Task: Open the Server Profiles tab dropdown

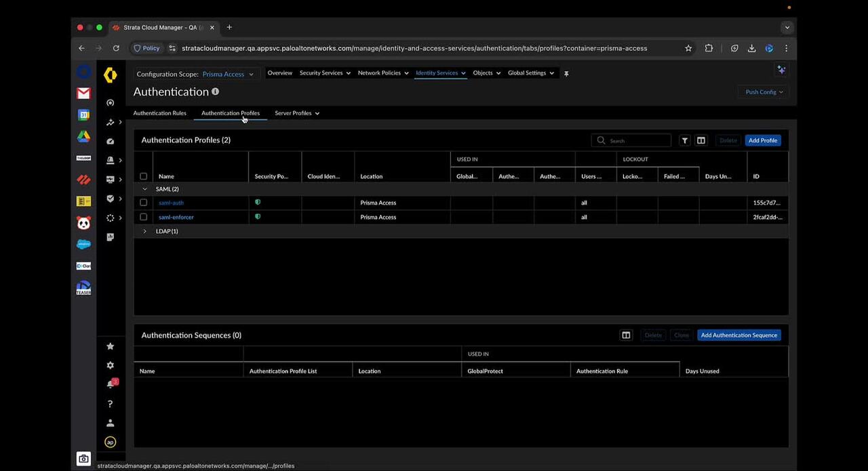Action: pos(297,113)
